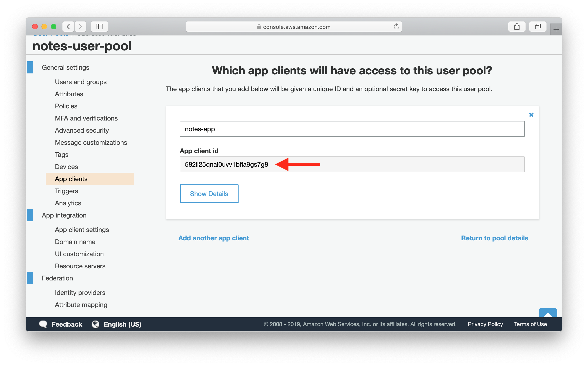The width and height of the screenshot is (588, 366).
Task: Click Show Details button for notes-app
Action: point(209,193)
